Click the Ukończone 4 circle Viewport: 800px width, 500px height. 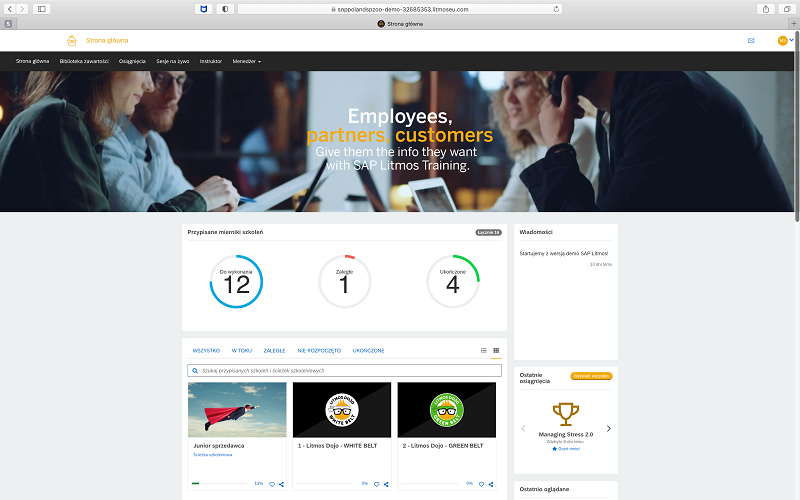[453, 282]
